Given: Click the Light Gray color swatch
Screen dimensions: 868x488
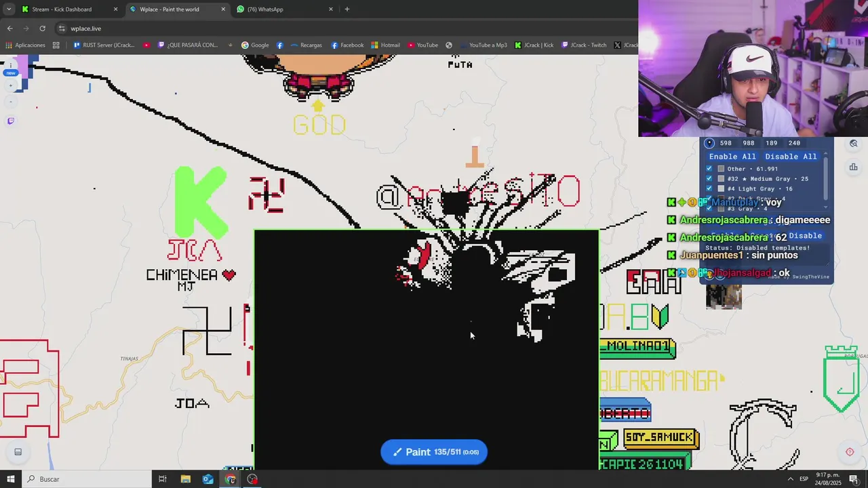Looking at the screenshot, I should click(x=721, y=189).
